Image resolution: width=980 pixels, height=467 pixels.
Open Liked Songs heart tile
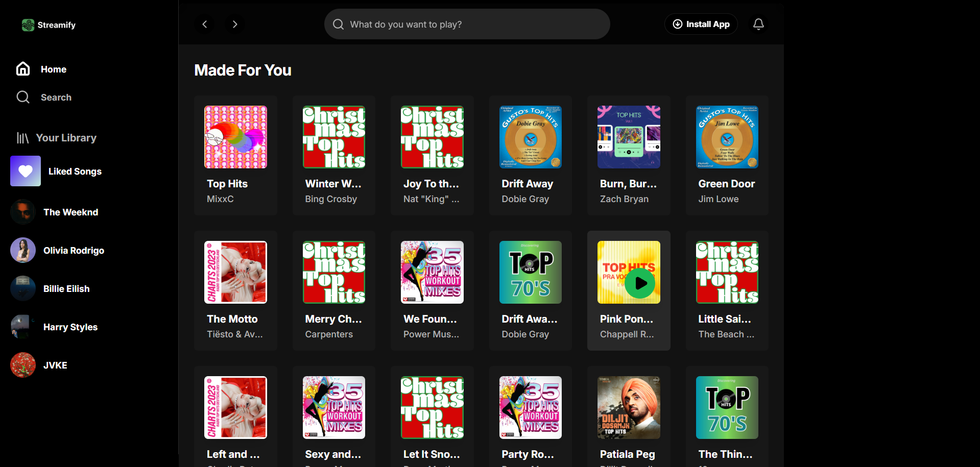26,171
